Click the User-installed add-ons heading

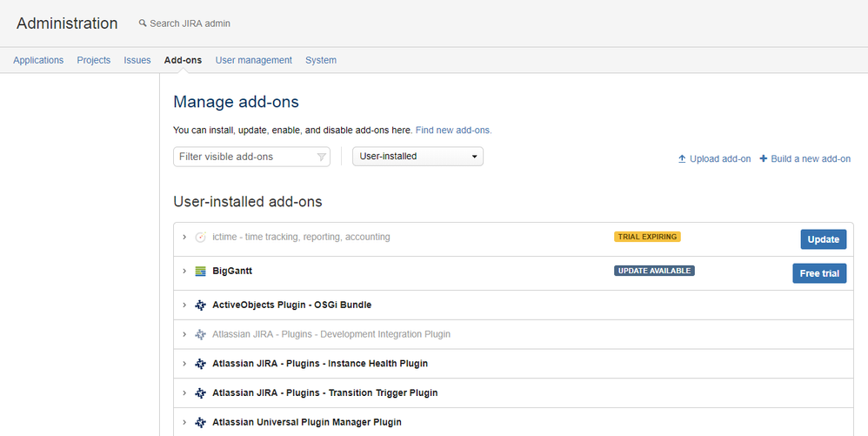[248, 202]
